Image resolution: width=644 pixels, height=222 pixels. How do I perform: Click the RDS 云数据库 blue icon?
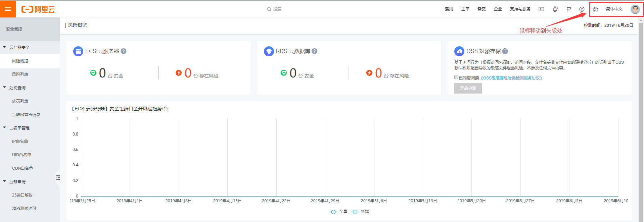(x=269, y=51)
